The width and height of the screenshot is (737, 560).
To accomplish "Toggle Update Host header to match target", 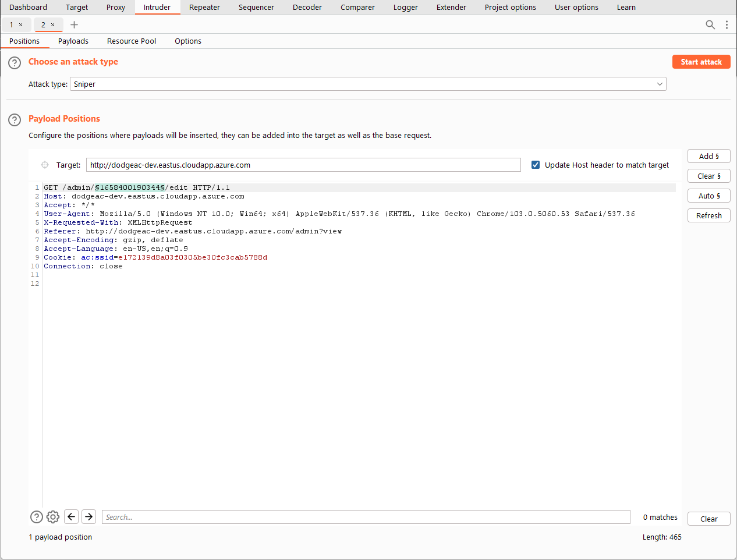I will point(536,165).
